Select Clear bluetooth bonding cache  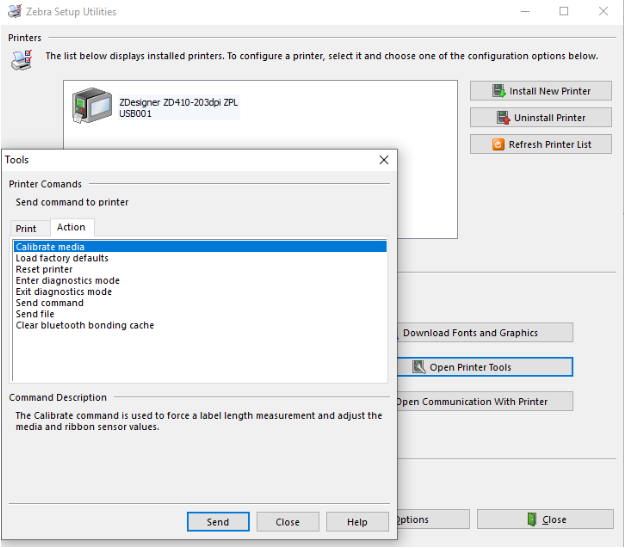click(85, 325)
